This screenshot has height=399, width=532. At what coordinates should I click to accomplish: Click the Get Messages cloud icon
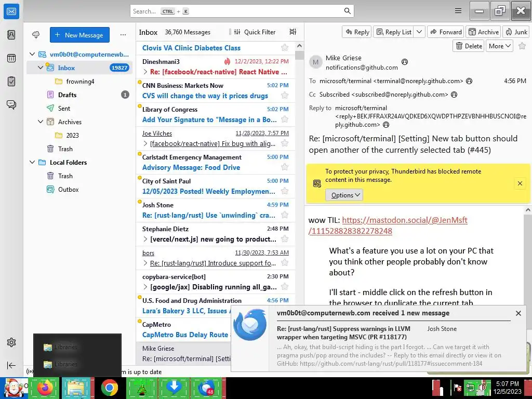click(x=36, y=35)
